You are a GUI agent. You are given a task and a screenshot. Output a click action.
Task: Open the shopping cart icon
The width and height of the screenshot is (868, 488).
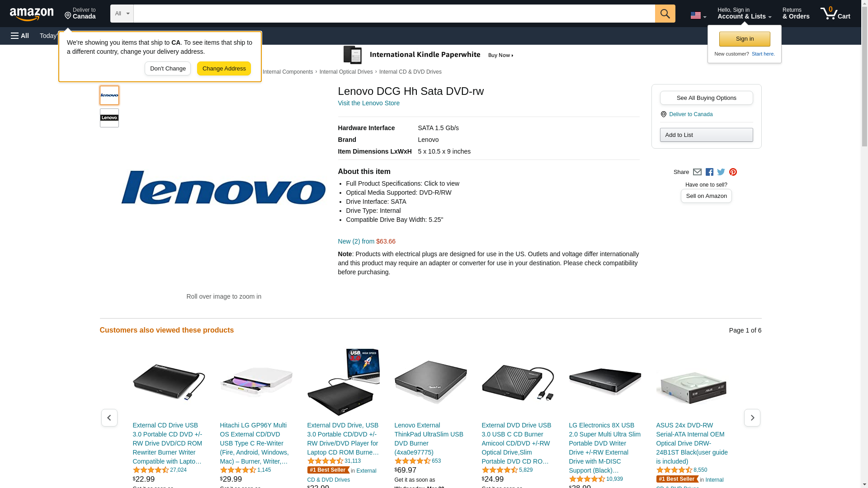[x=835, y=14]
